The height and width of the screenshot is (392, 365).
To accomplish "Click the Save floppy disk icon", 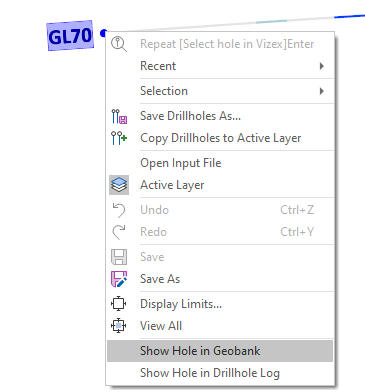I will (x=119, y=257).
